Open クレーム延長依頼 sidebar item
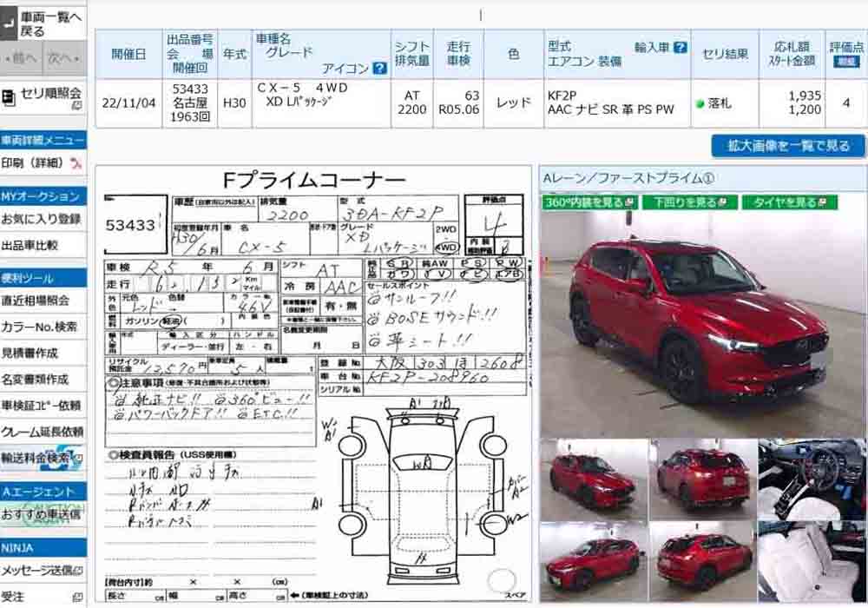The image size is (868, 608). (42, 432)
